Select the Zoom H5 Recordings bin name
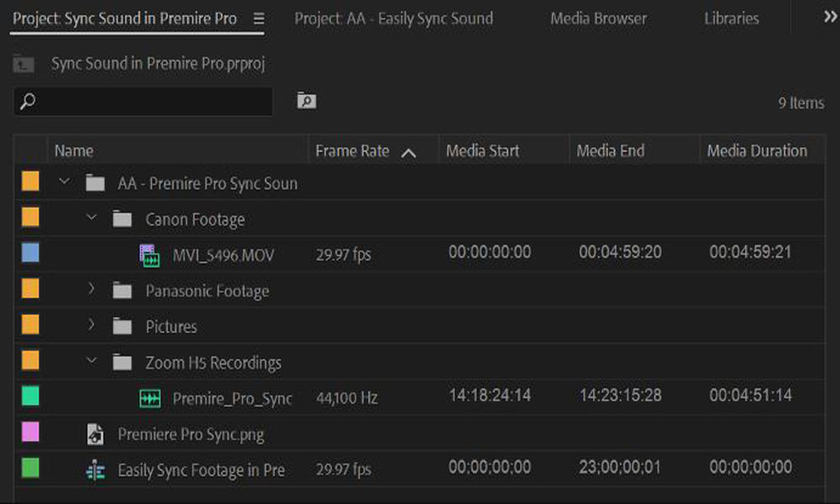Viewport: 840px width, 504px height. [x=213, y=363]
